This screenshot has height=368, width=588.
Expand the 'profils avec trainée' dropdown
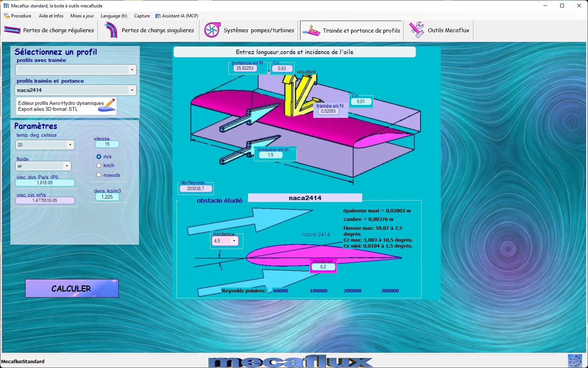[x=132, y=70]
